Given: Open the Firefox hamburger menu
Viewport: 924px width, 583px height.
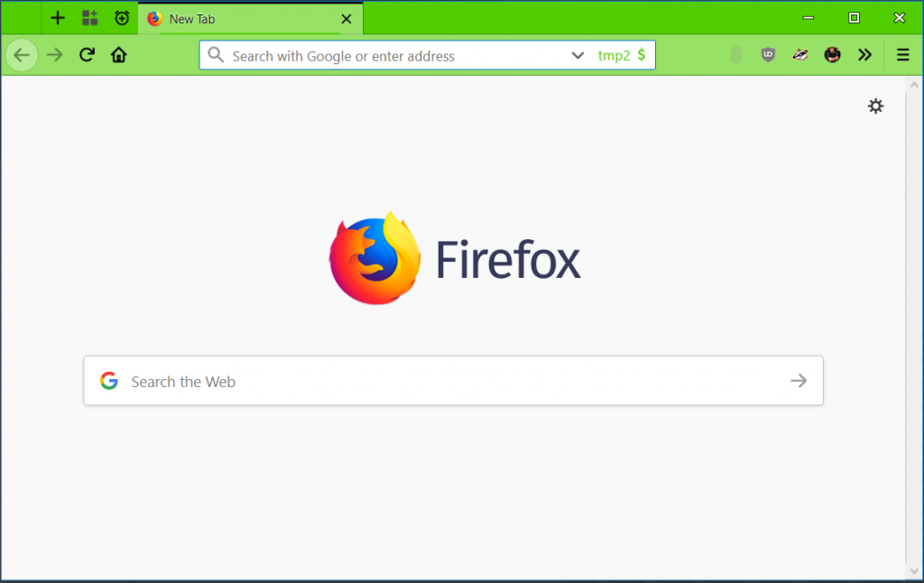Looking at the screenshot, I should point(902,55).
